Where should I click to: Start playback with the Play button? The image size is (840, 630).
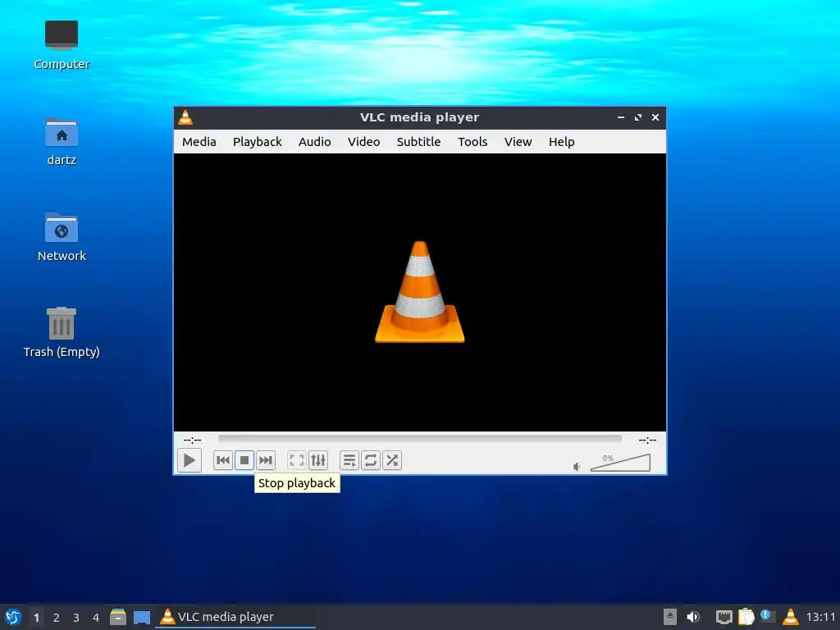click(189, 460)
